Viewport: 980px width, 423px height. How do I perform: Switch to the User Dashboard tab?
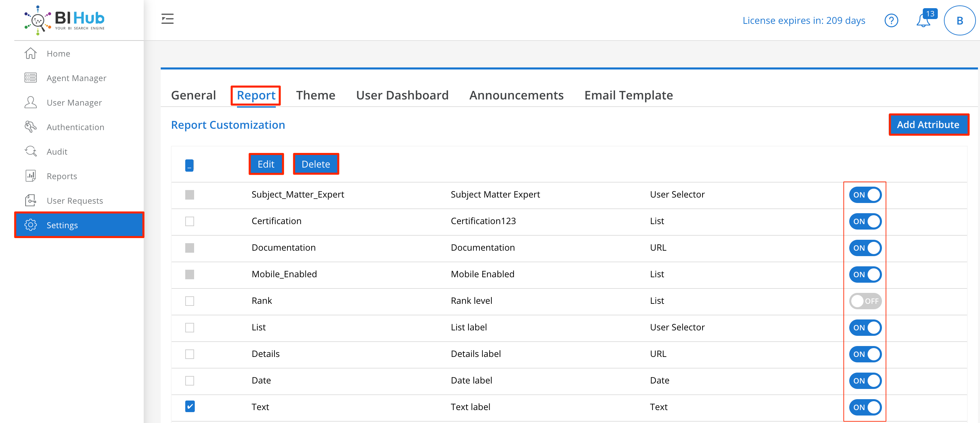(402, 95)
